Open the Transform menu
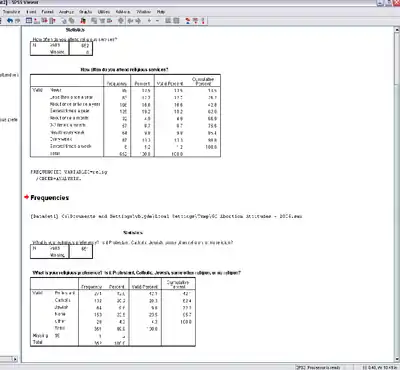Screen dimensions: 400x370 12,12
